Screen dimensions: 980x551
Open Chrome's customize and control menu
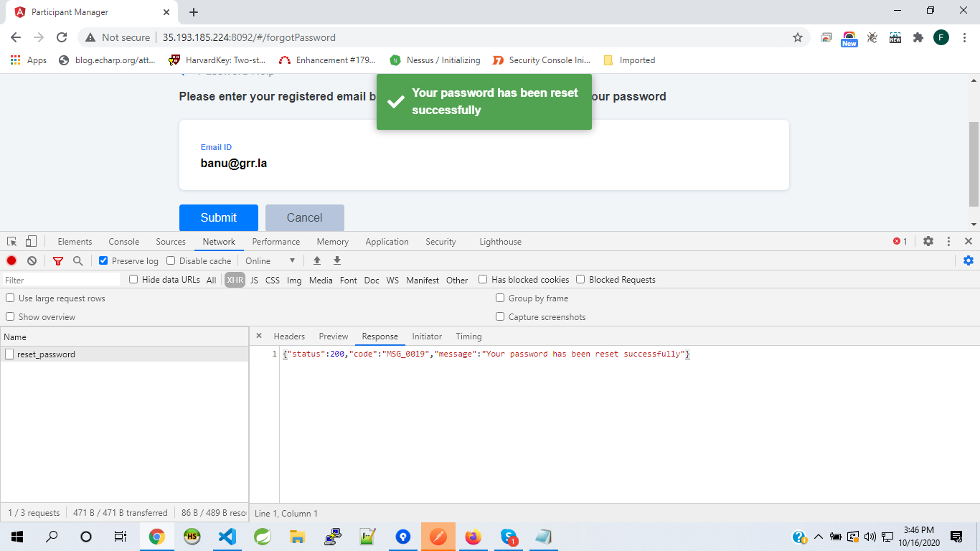point(963,37)
